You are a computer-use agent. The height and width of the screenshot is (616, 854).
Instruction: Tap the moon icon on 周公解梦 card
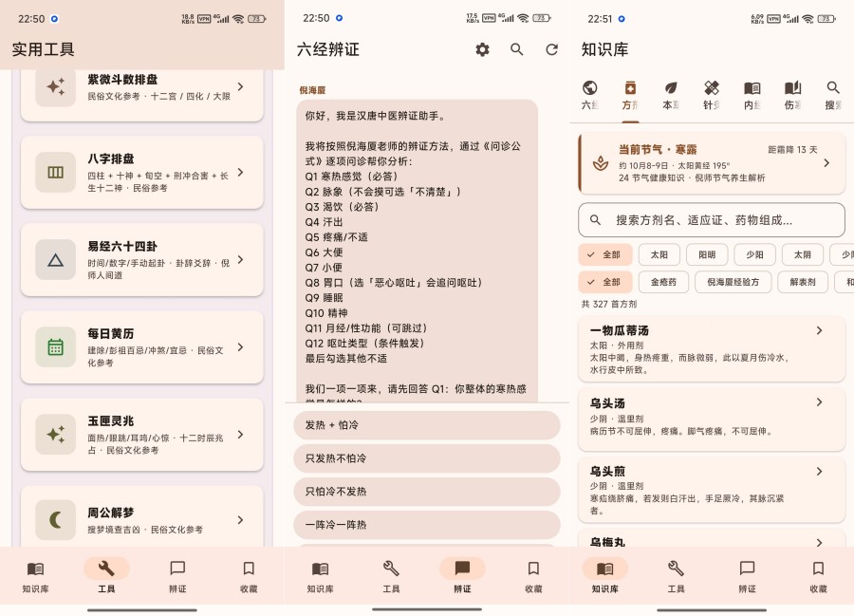56,520
